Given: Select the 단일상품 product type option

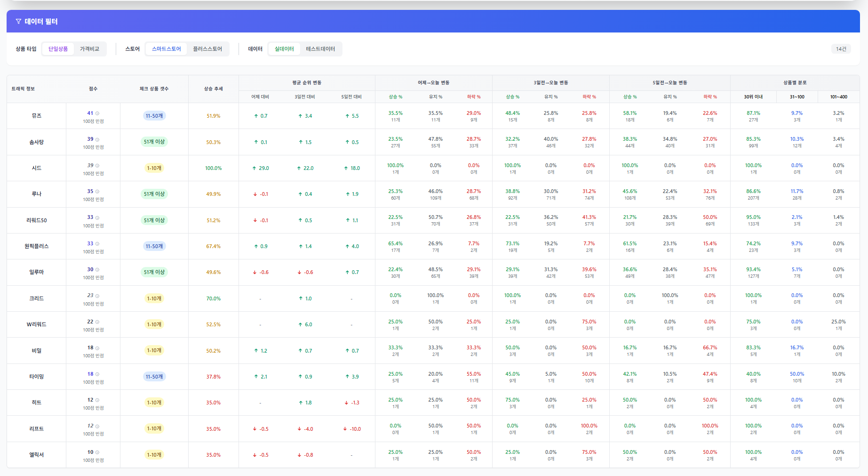Looking at the screenshot, I should [x=58, y=49].
